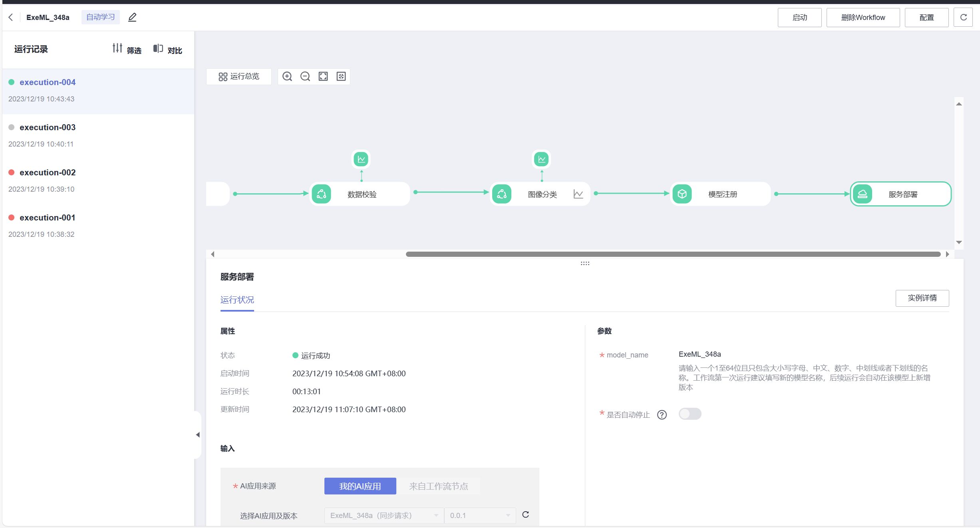
Task: Open 实例详情 instance details
Action: tap(922, 298)
